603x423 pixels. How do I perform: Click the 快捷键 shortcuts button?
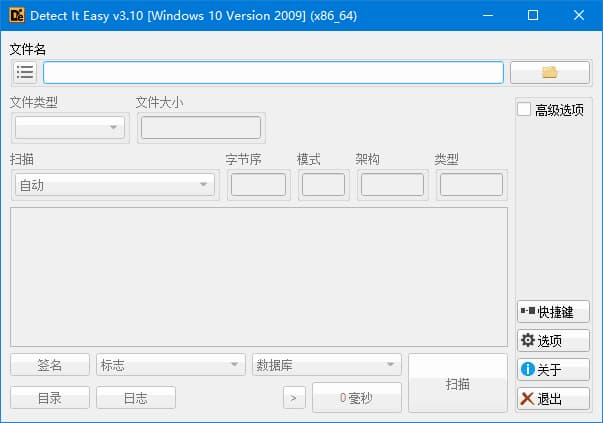[x=553, y=312]
